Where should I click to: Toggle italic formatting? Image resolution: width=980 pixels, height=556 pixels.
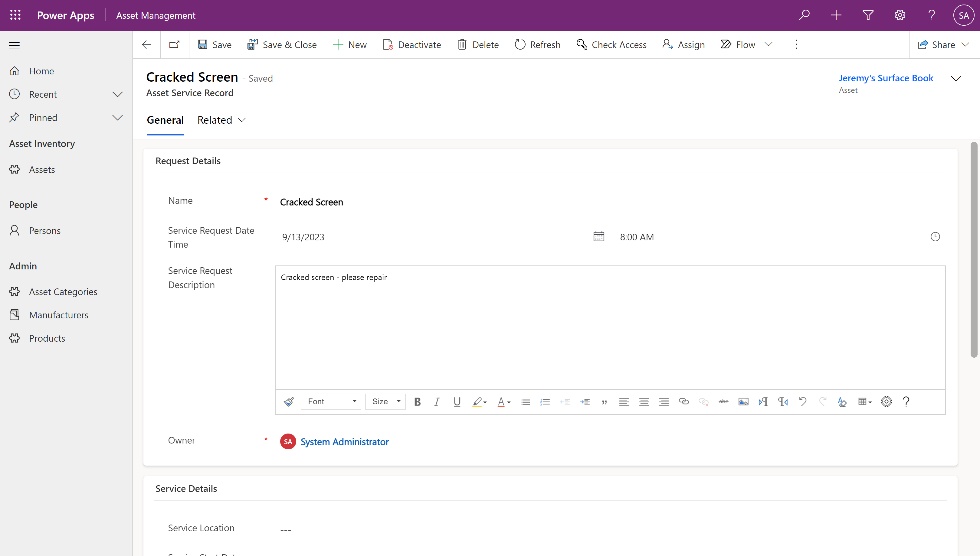437,402
